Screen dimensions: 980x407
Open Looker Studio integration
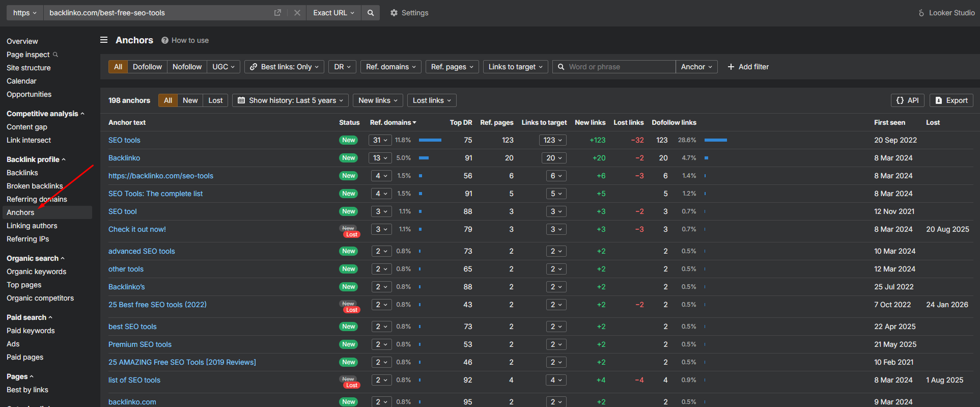946,13
